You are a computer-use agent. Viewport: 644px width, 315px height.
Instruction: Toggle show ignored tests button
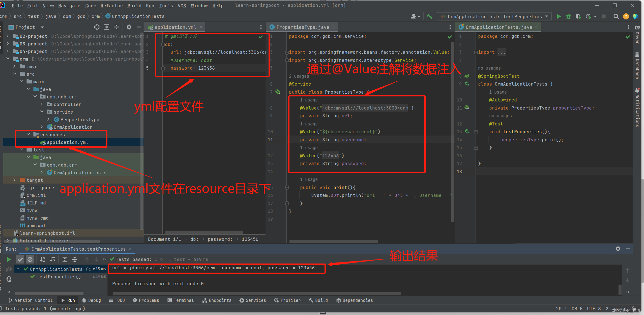point(30,259)
